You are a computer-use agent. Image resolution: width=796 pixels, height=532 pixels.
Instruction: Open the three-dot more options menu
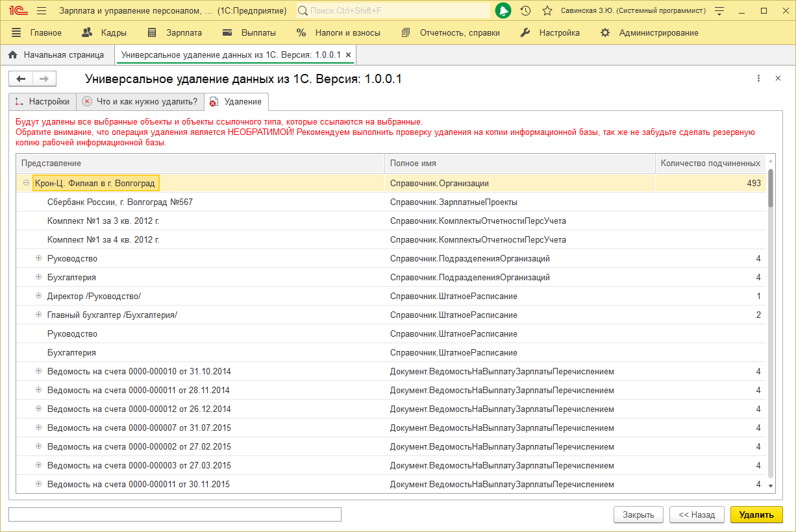pos(758,79)
